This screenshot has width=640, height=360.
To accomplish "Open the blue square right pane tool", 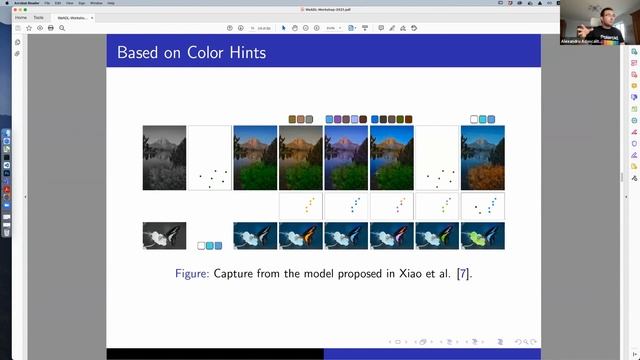I will point(634,121).
